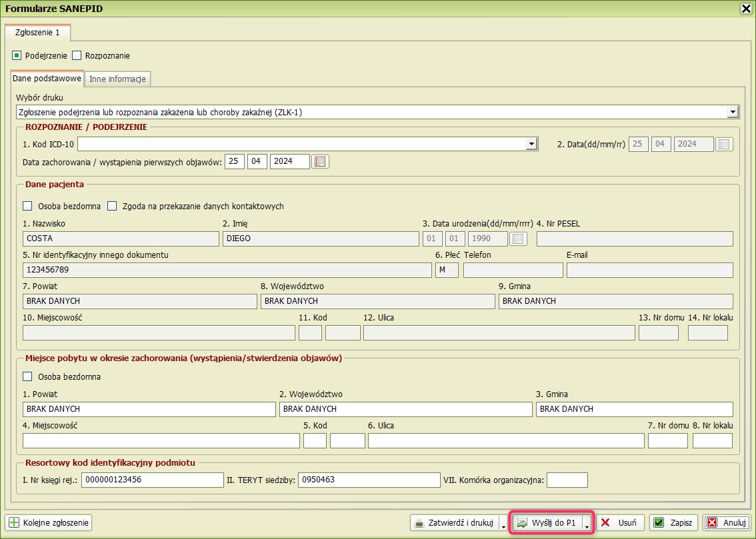Screen dimensions: 756x539
Task: Enable the Rozpoznanie checkbox
Action: click(77, 56)
